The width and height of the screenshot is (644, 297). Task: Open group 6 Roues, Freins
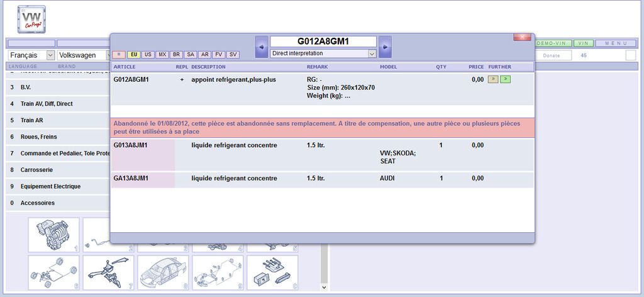pyautogui.click(x=58, y=137)
